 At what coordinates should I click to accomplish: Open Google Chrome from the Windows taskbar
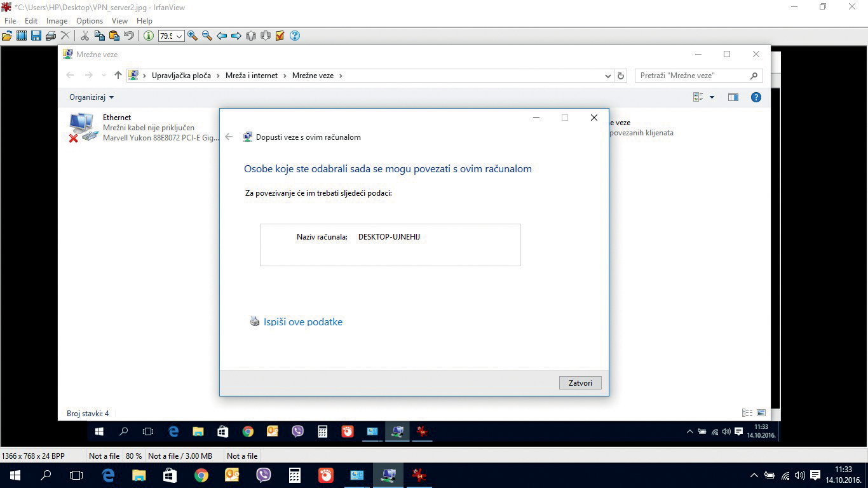point(201,475)
